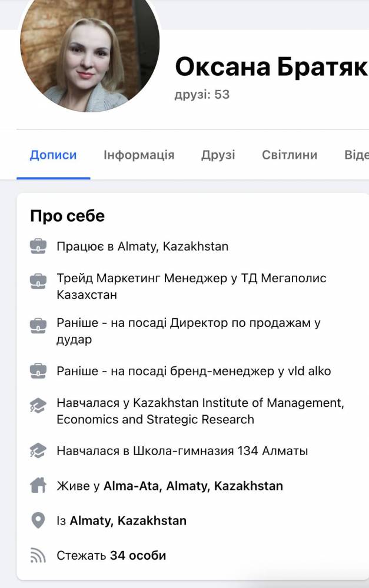Go to the Світлини tab
Viewport: 369px width, 588px height.
(x=290, y=155)
